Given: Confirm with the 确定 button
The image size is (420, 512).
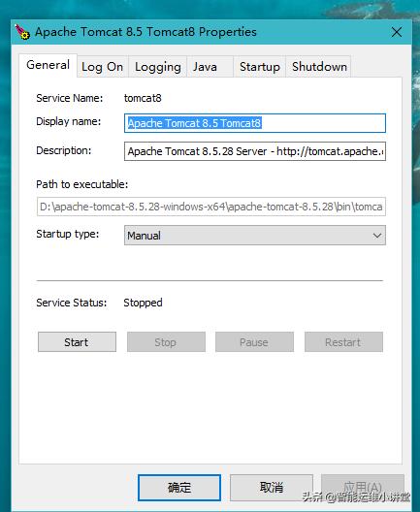Looking at the screenshot, I should click(179, 488).
